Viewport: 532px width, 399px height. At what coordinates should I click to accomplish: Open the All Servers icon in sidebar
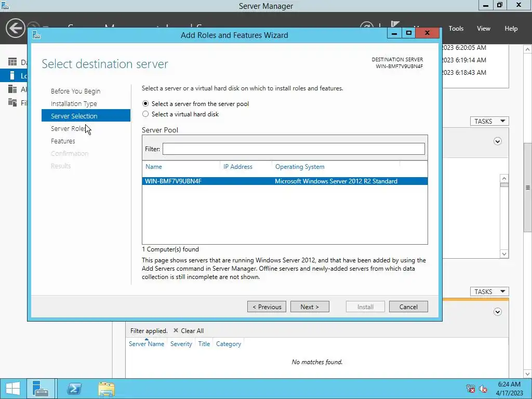pyautogui.click(x=12, y=89)
